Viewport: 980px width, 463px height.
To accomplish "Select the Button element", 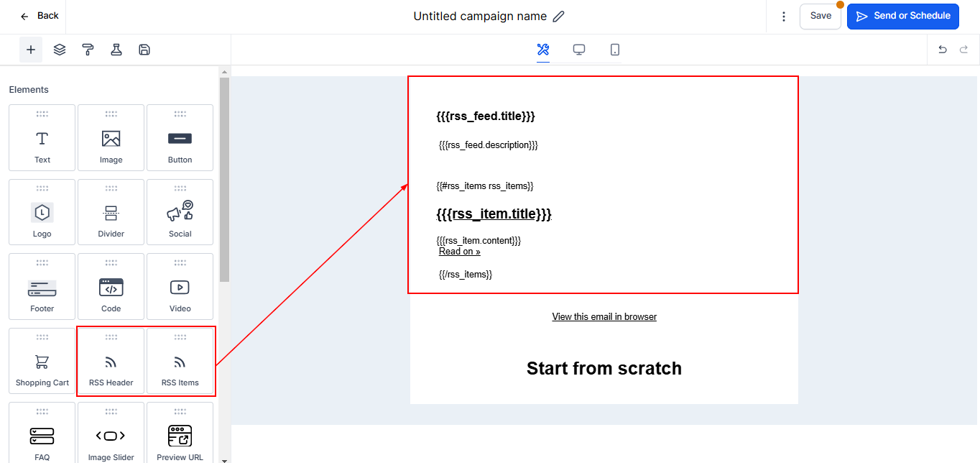I will [x=180, y=137].
